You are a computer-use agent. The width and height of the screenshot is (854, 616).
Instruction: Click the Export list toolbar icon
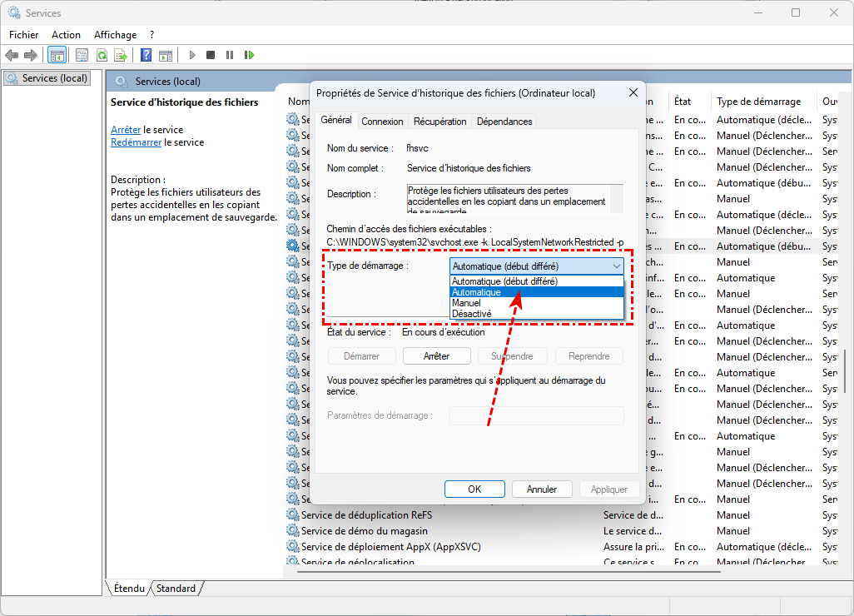121,55
